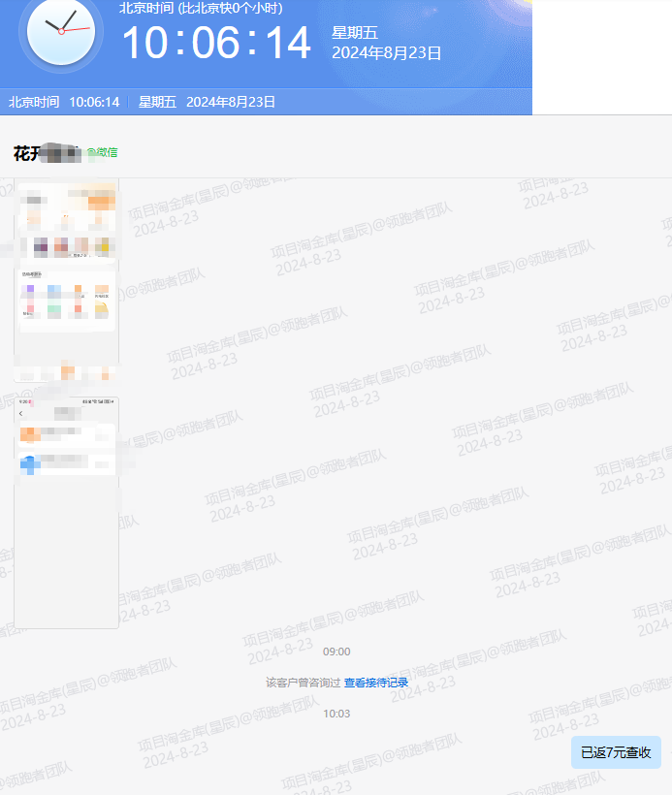Click large 2024年8月23日 date in header
This screenshot has height=795, width=672.
coord(386,53)
